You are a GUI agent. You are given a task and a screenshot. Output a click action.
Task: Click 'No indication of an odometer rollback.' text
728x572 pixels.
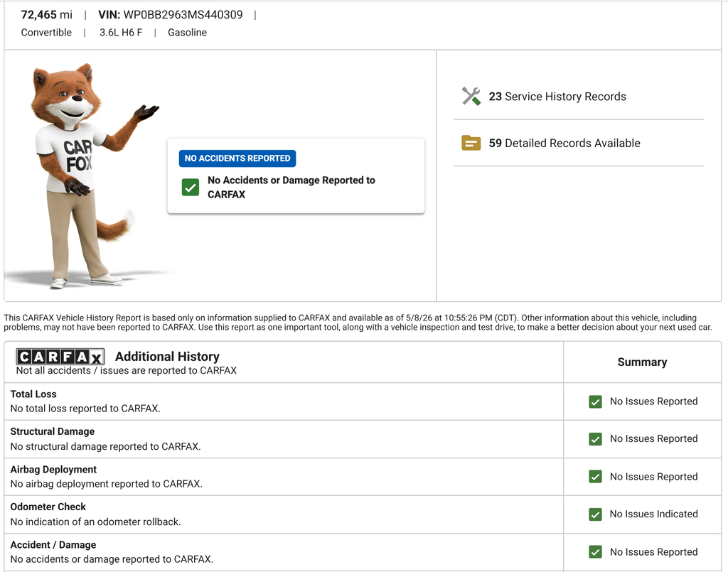96,522
